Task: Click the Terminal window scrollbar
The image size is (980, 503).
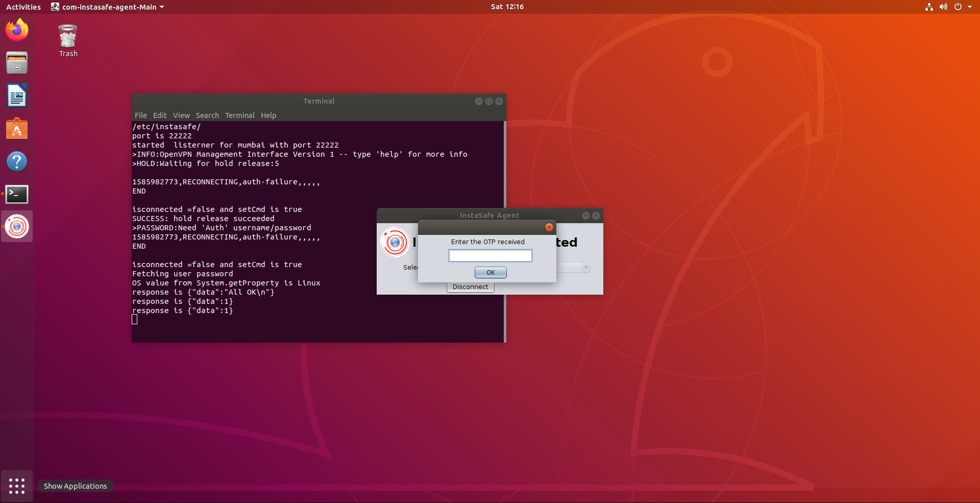Action: [505, 231]
